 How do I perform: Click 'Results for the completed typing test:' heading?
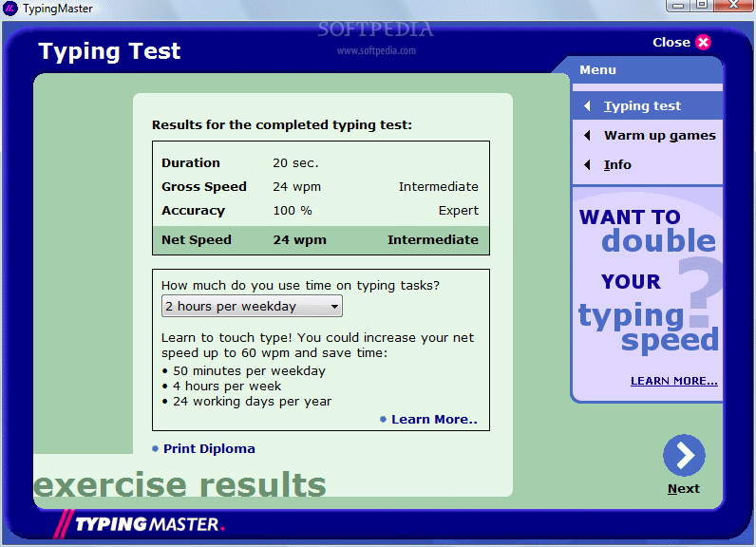tap(282, 125)
